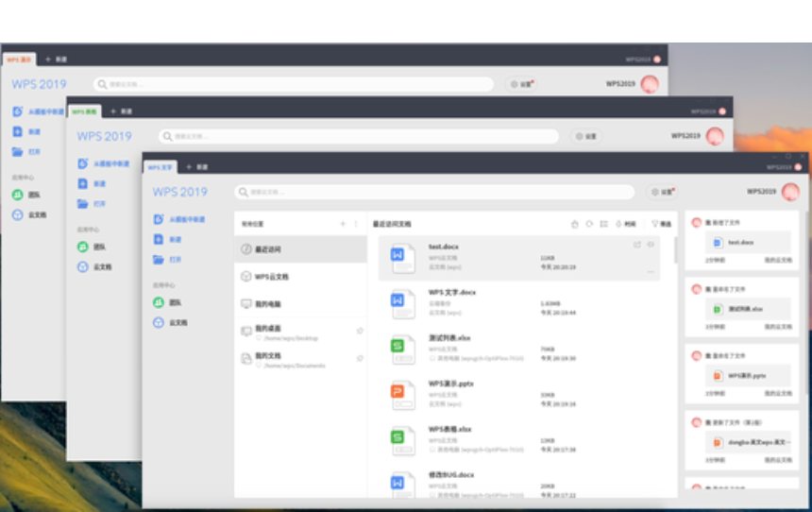
Task: Open WPS演示.pptx in the recent documents list
Action: point(519,395)
